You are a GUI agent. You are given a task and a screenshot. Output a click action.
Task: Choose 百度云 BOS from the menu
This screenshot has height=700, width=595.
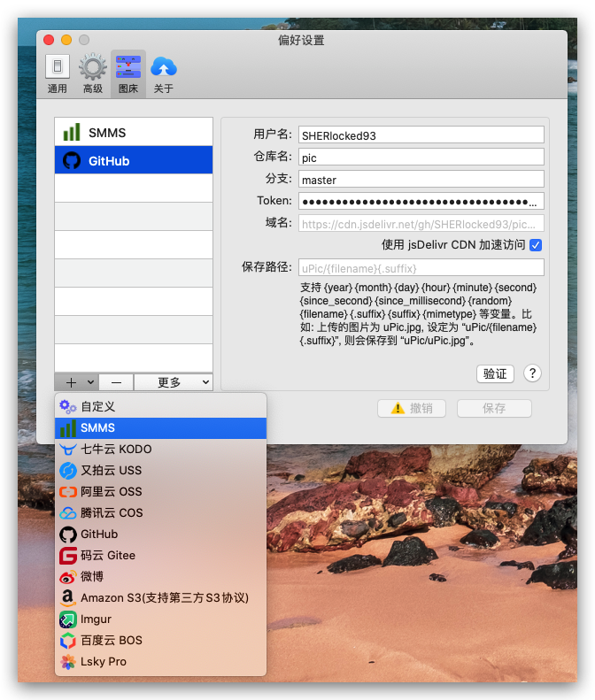160,640
